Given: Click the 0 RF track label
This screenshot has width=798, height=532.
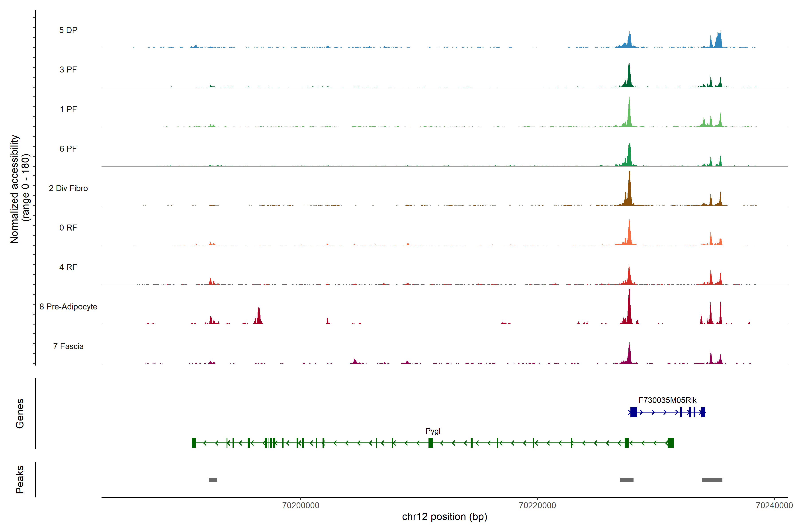Looking at the screenshot, I should coord(68,228).
